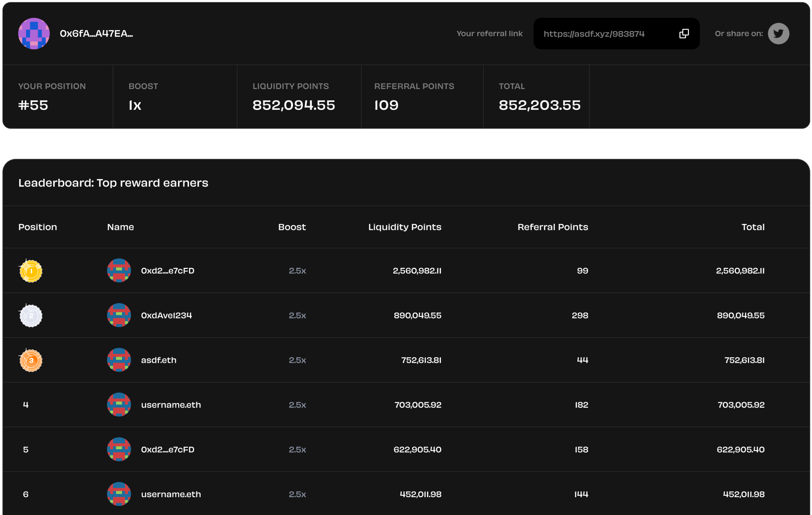812x515 pixels.
Task: Copy the referral link with copy icon
Action: pyautogui.click(x=684, y=33)
